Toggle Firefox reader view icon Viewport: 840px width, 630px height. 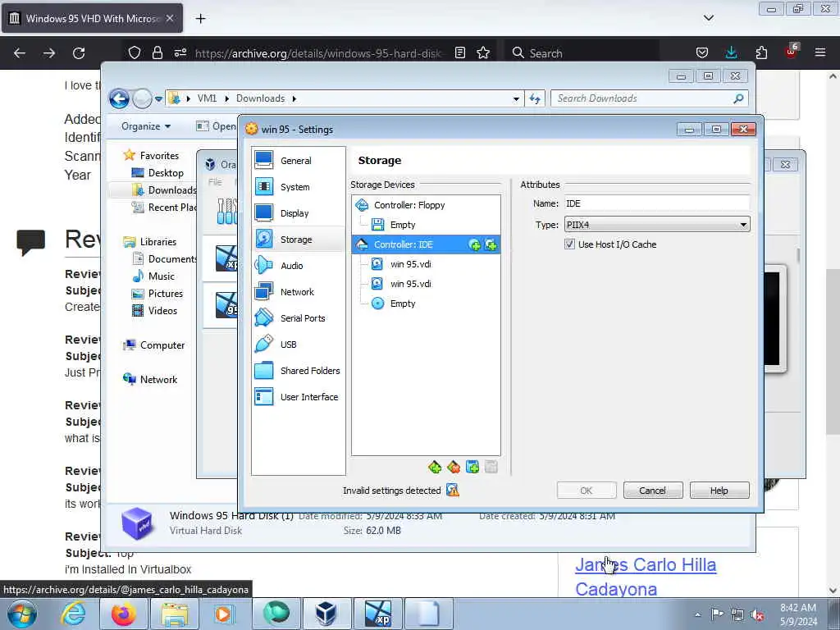(459, 53)
